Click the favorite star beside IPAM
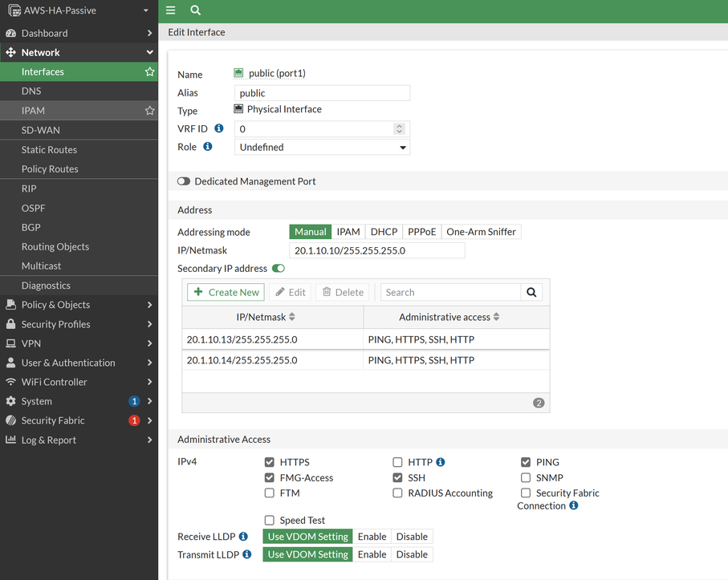The height and width of the screenshot is (580, 728). 149,111
